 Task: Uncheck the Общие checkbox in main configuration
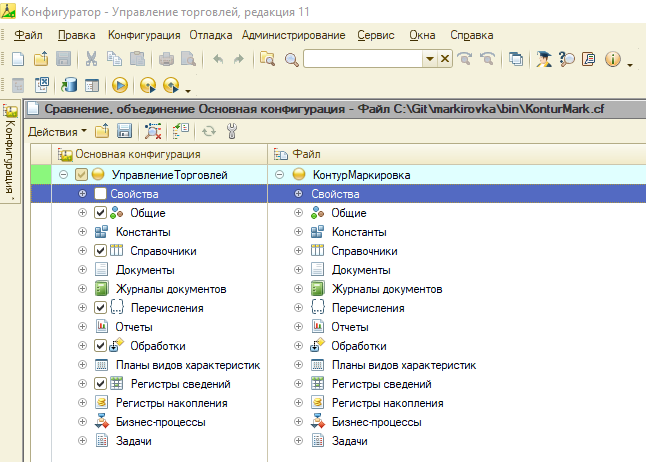click(x=101, y=213)
